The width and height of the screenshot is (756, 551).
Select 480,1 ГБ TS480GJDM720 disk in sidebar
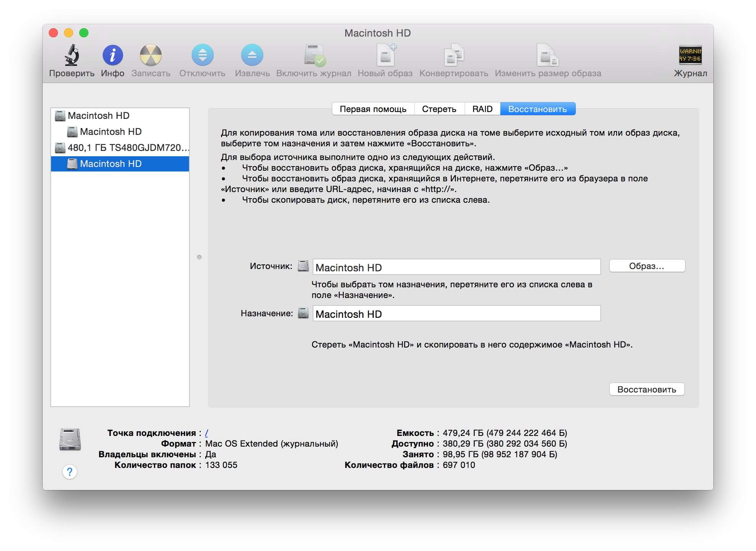(120, 147)
